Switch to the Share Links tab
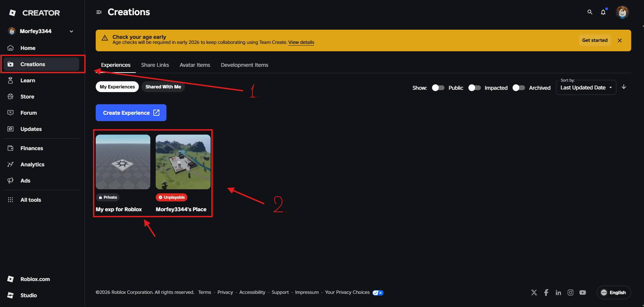 pos(155,65)
